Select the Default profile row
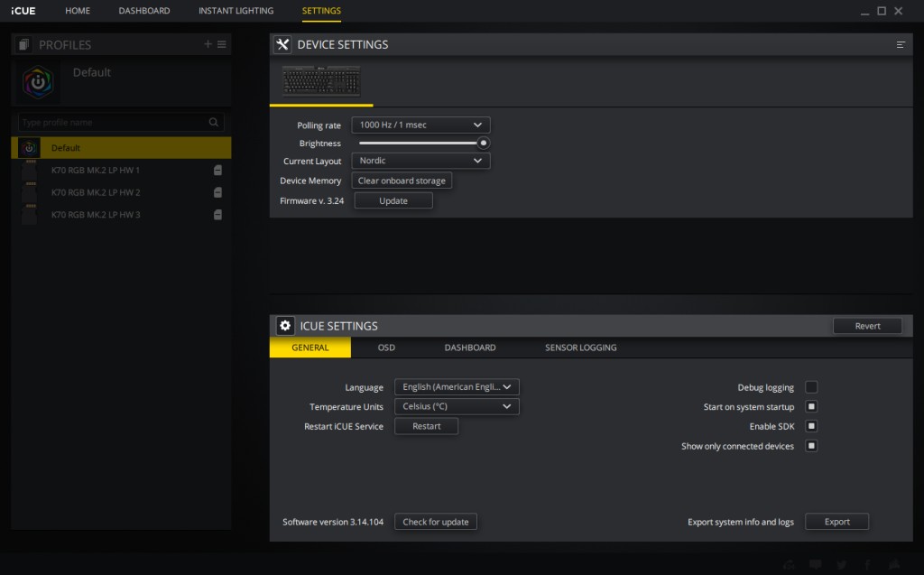Screen dimensions: 924x575 (x=121, y=148)
